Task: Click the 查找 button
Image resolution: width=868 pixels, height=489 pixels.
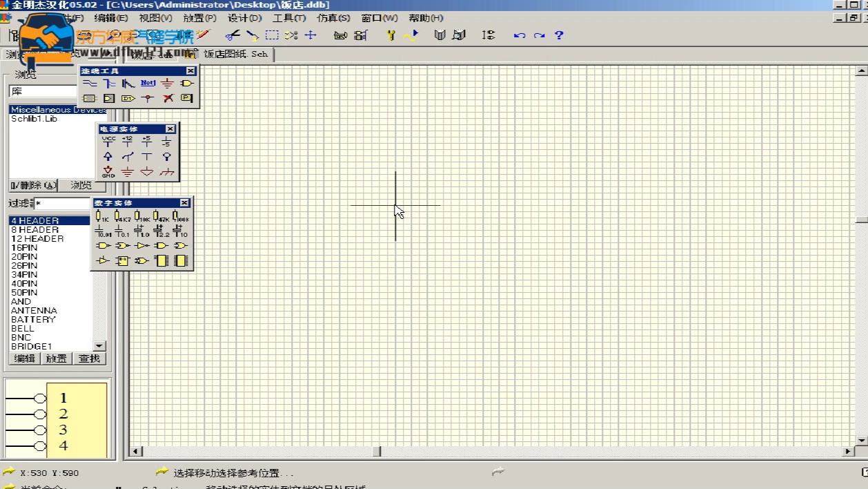Action: pos(90,358)
